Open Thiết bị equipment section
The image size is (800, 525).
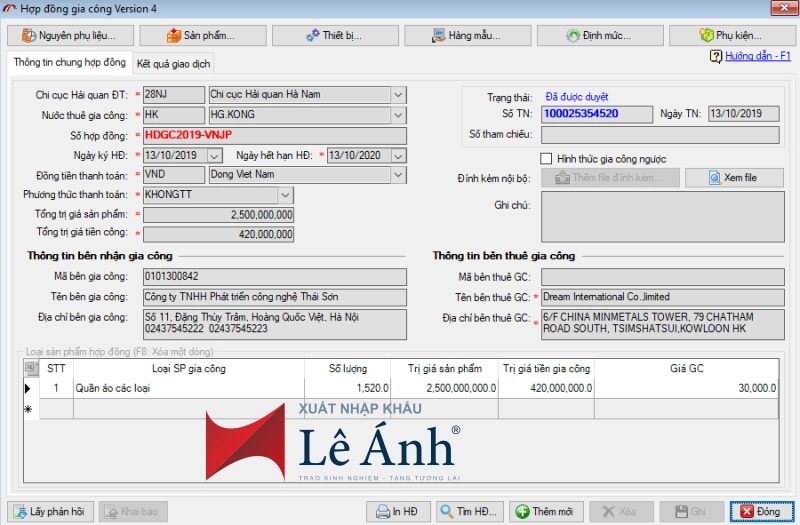(335, 35)
